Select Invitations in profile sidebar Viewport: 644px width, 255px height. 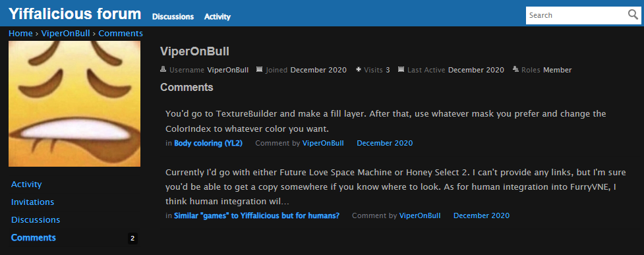[32, 202]
